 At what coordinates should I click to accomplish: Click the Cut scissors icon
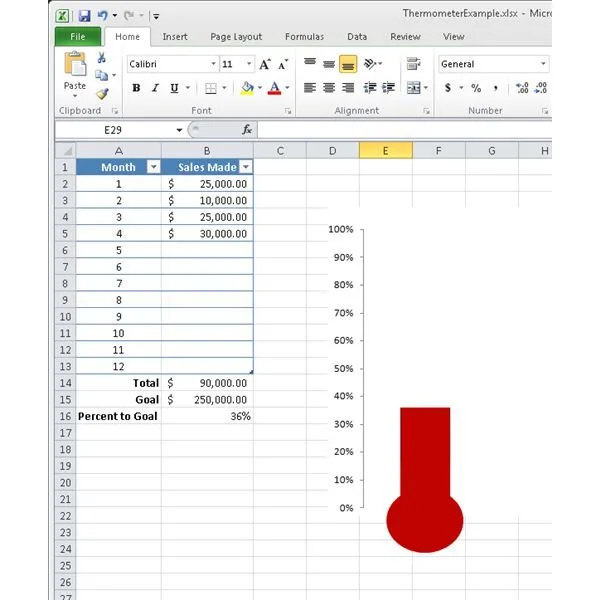point(101,58)
